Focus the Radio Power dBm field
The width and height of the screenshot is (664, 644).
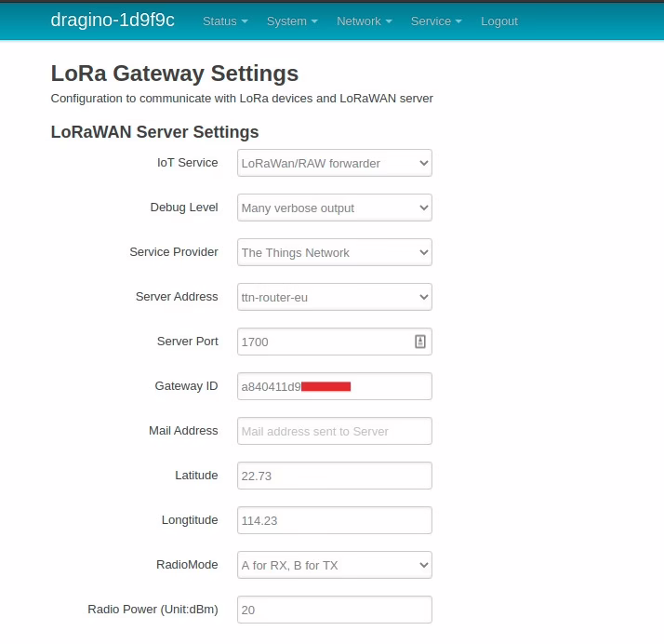tap(335, 610)
